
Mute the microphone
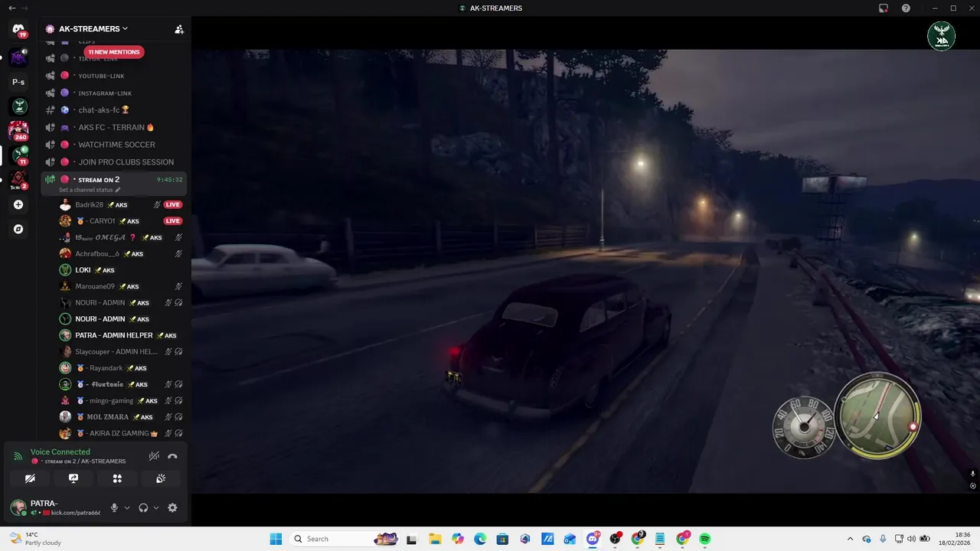click(114, 507)
